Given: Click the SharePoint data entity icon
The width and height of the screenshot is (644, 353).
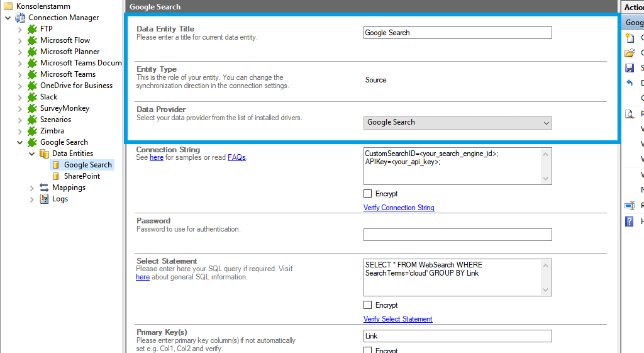Looking at the screenshot, I should coord(56,176).
